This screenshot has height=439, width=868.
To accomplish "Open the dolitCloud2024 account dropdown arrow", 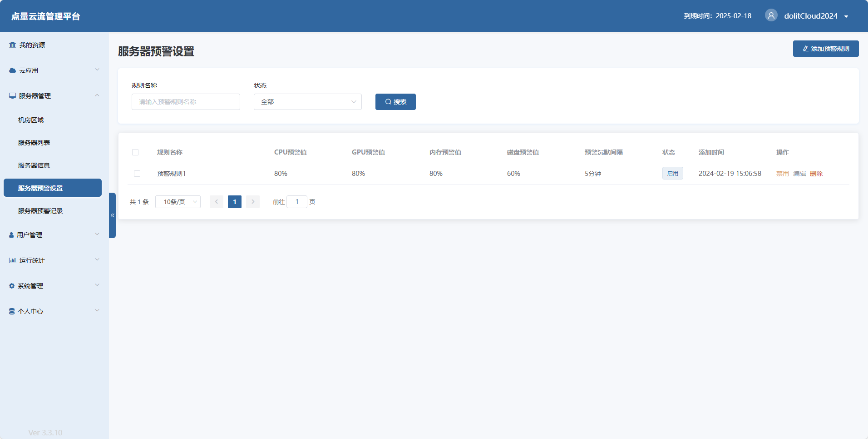I will pyautogui.click(x=846, y=16).
